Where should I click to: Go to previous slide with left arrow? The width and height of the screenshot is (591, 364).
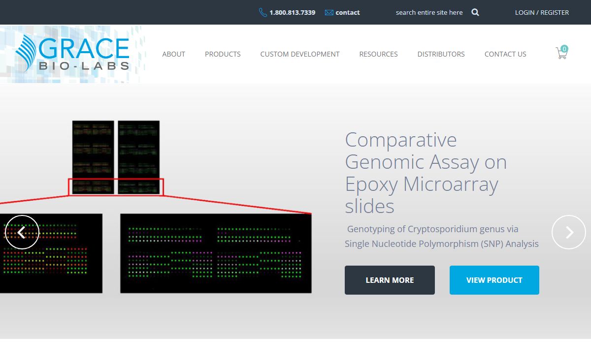coord(22,232)
